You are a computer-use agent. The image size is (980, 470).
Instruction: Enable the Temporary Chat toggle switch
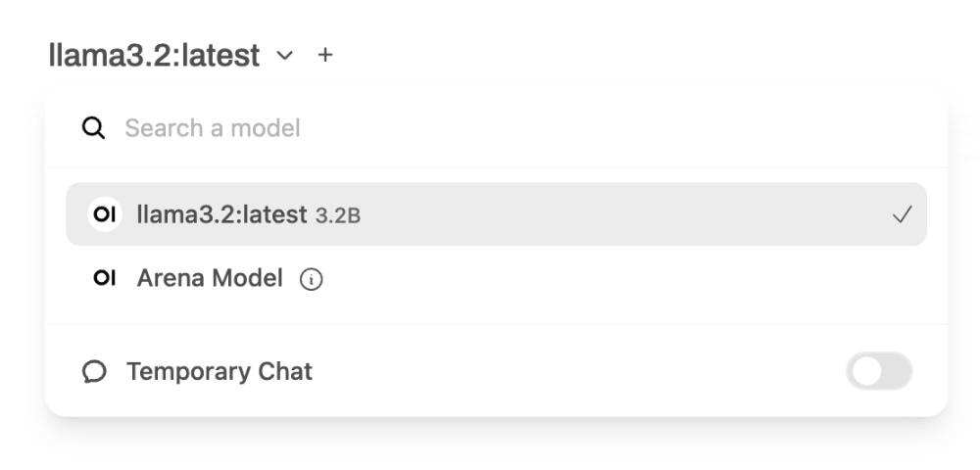pos(879,372)
